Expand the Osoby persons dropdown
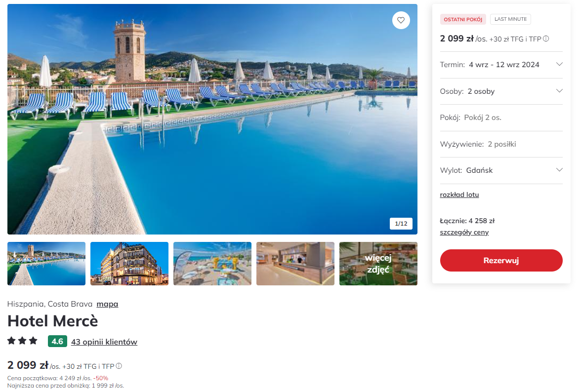The width and height of the screenshot is (580, 392). coord(501,91)
